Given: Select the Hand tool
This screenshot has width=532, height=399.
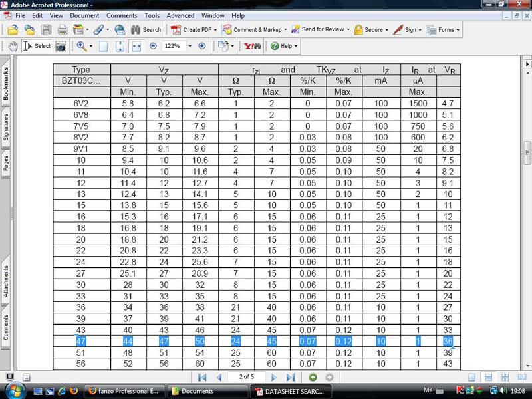Looking at the screenshot, I should [x=13, y=46].
